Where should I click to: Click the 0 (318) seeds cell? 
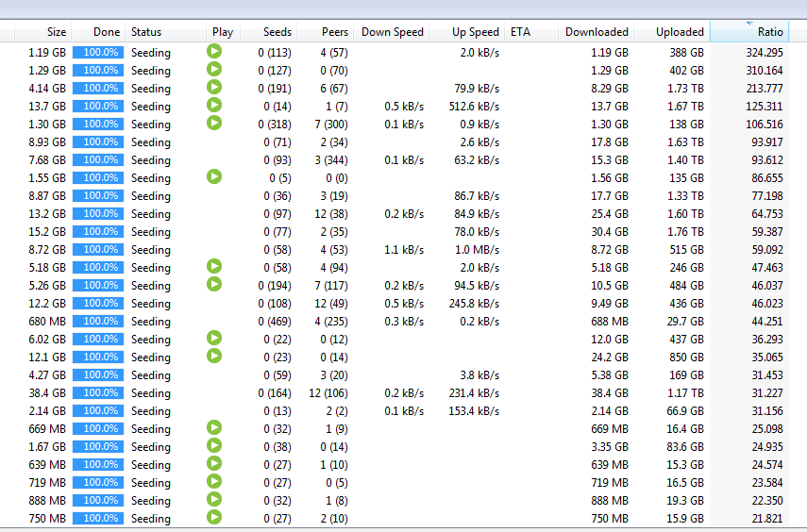point(275,125)
